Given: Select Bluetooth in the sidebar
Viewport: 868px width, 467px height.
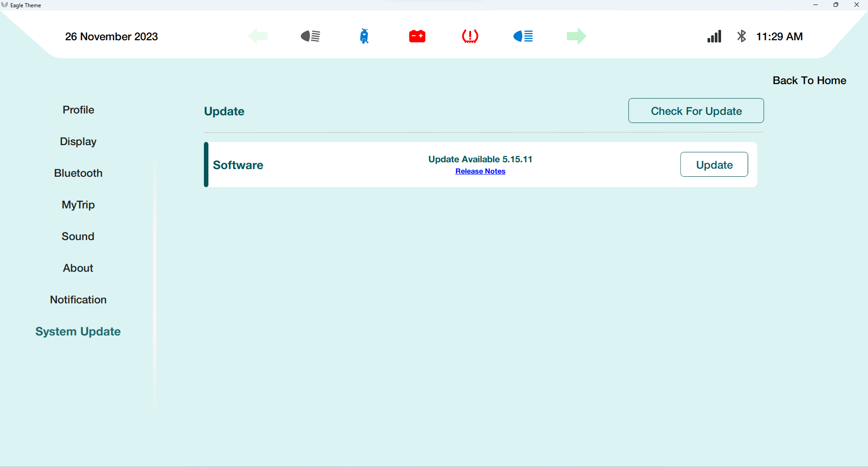Looking at the screenshot, I should click(x=78, y=173).
